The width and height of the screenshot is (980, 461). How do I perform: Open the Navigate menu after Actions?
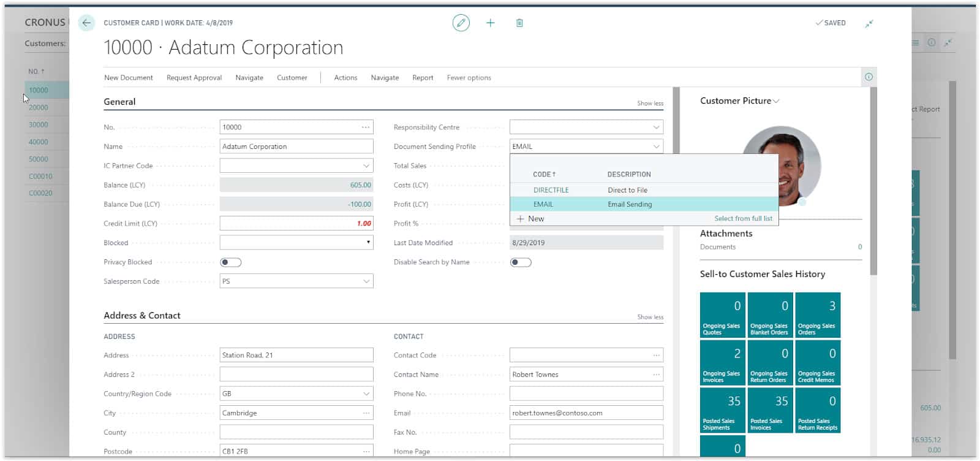pyautogui.click(x=385, y=78)
